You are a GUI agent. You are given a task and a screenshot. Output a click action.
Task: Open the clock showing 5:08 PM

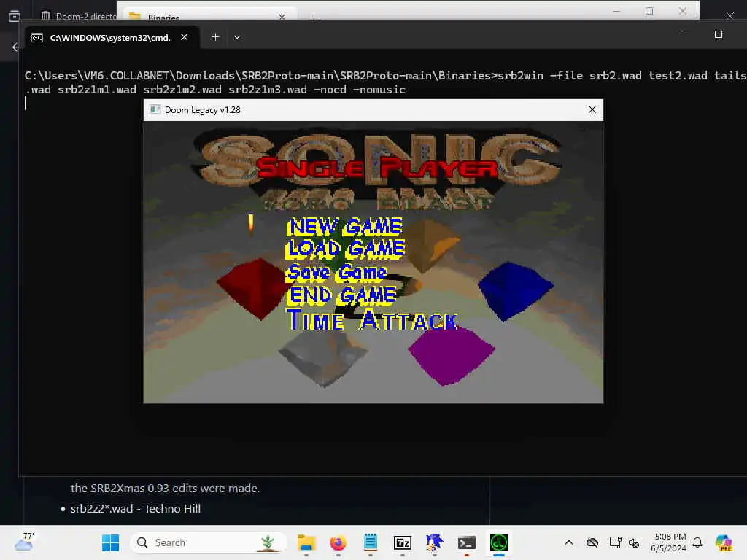coord(669,542)
